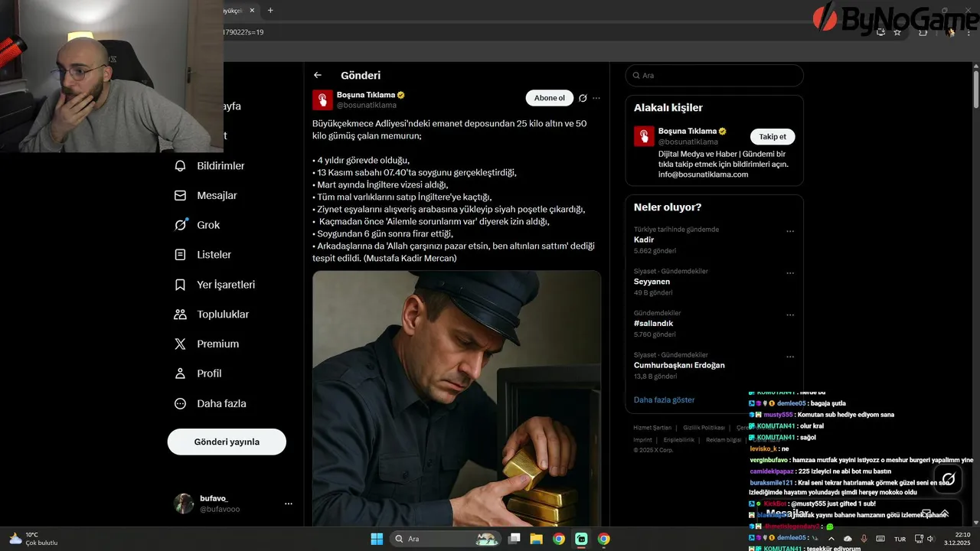Open more options for Kadir trend
The width and height of the screenshot is (980, 551).
tap(790, 231)
